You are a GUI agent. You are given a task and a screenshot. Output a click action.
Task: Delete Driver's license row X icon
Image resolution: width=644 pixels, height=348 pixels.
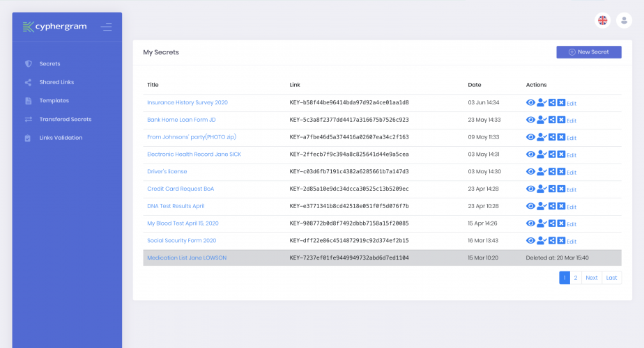click(x=562, y=171)
